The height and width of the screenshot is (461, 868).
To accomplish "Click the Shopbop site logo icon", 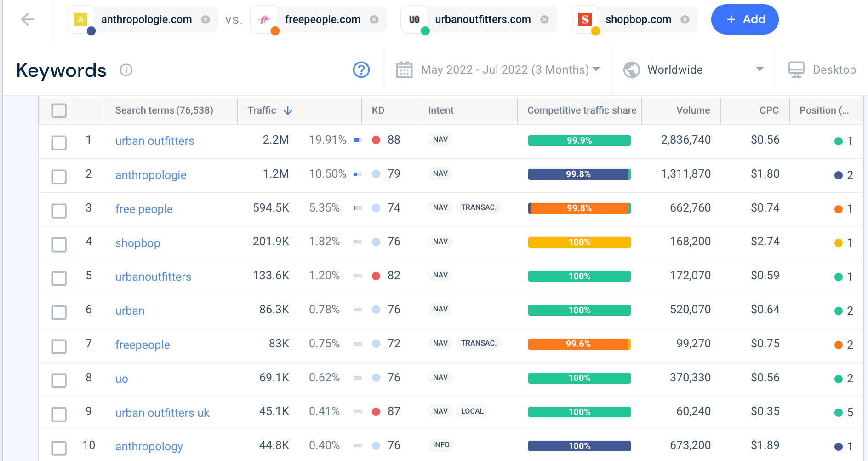I will point(585,19).
